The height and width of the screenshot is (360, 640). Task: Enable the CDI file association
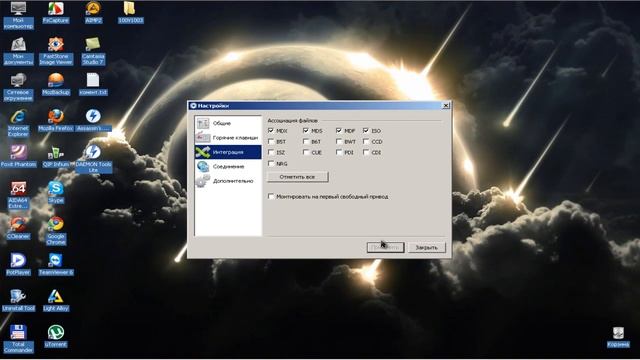366,152
